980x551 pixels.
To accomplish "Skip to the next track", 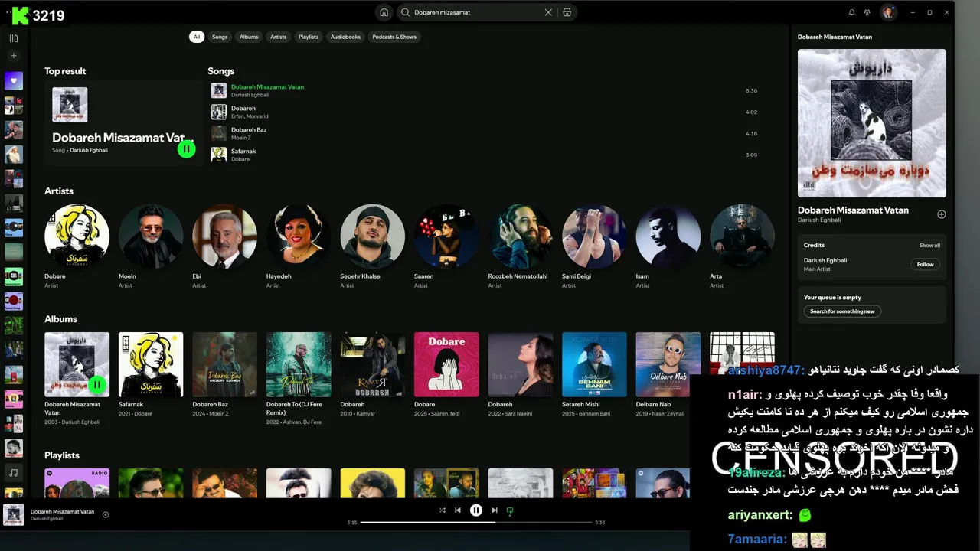I will (495, 510).
